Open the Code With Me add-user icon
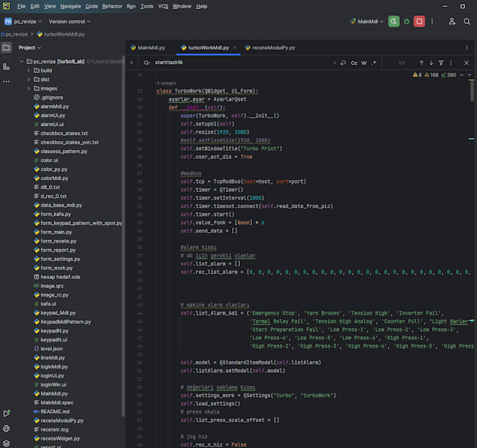Image resolution: width=477 pixels, height=448 pixels. [452, 21]
